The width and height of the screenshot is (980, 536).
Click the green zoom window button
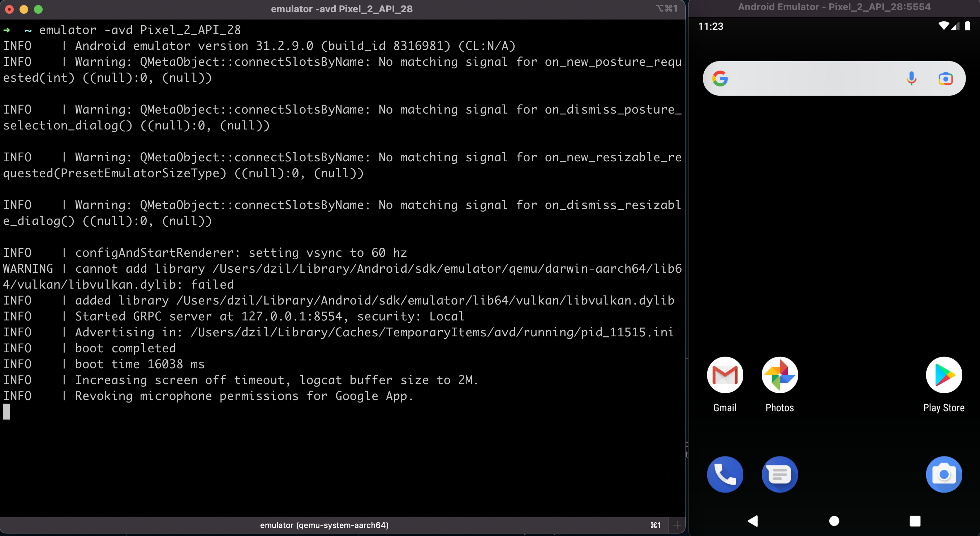[x=38, y=9]
